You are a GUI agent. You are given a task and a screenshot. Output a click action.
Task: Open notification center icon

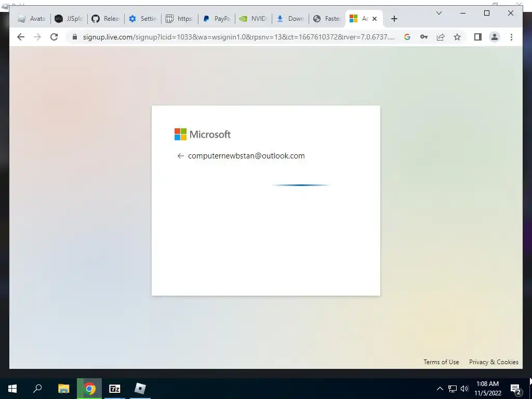tap(516, 389)
